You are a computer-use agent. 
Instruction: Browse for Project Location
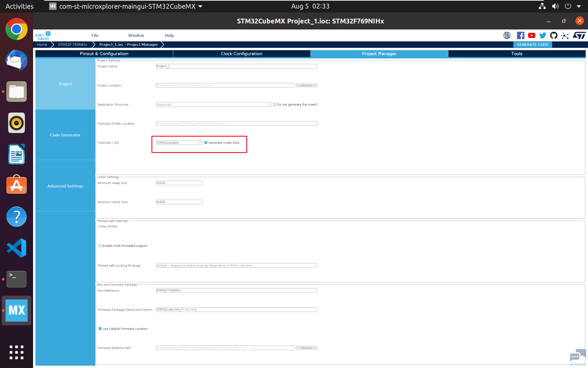pos(307,85)
